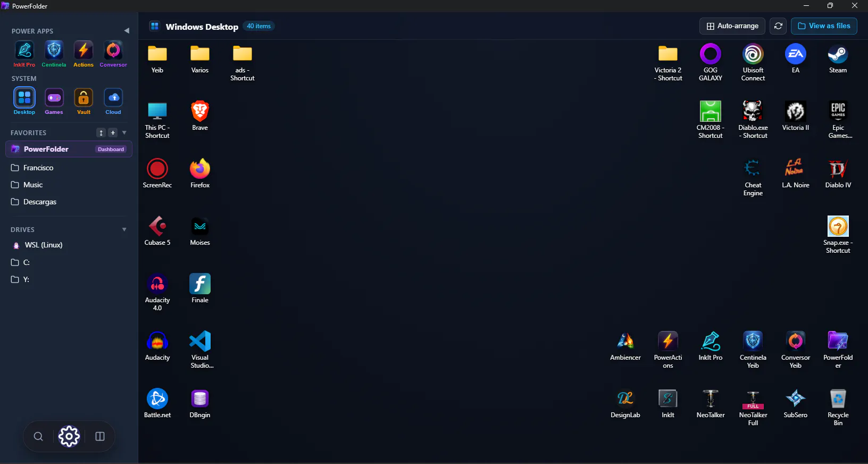Select the Victoria 2 - Shortcut folder
Screen dimensions: 868x464
(x=668, y=62)
